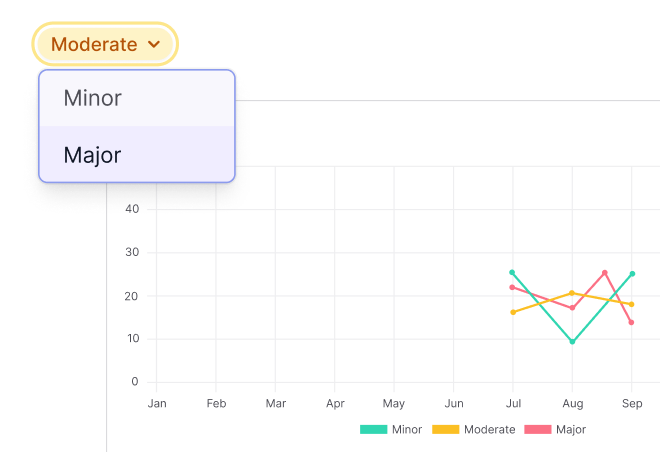Click the red Major data point at Sep
This screenshot has width=660, height=452.
click(632, 322)
